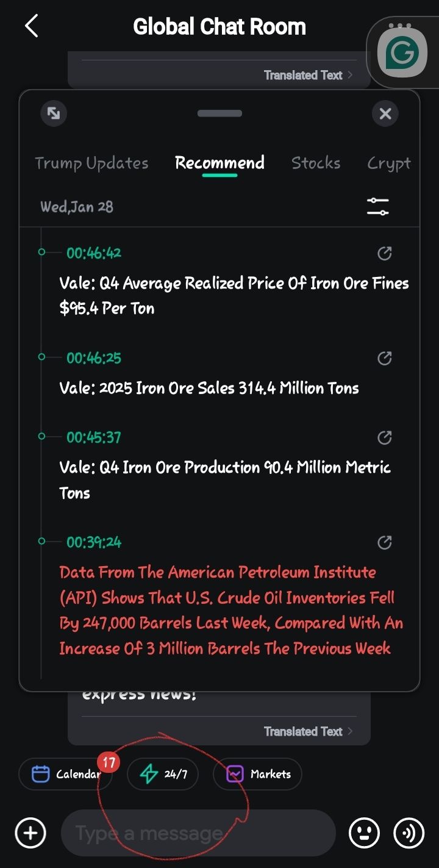The height and width of the screenshot is (868, 439).
Task: Tap the back arrow in the header
Action: (x=32, y=27)
